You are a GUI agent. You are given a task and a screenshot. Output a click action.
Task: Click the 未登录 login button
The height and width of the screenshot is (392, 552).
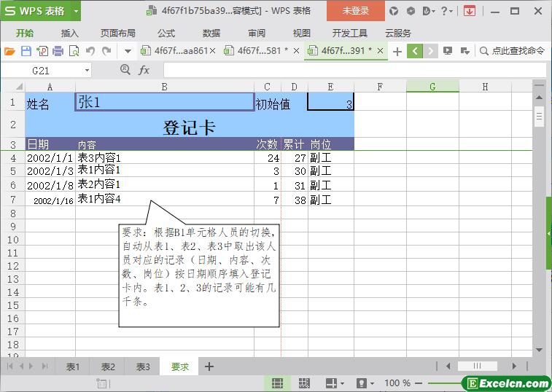coord(355,11)
